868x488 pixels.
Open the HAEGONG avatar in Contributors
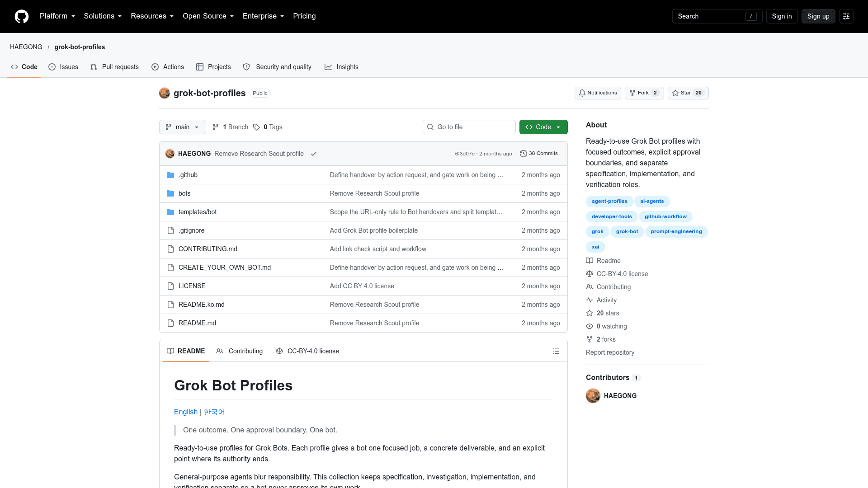click(x=593, y=396)
